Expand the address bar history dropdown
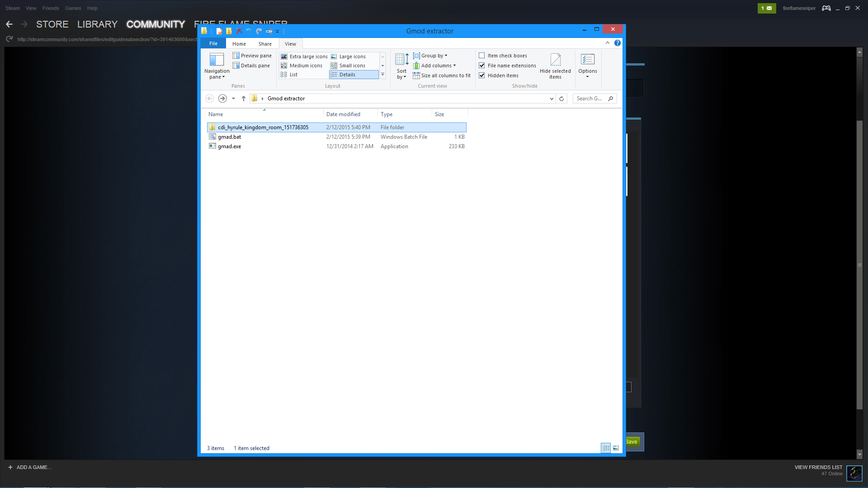The width and height of the screenshot is (868, 488). tap(552, 99)
